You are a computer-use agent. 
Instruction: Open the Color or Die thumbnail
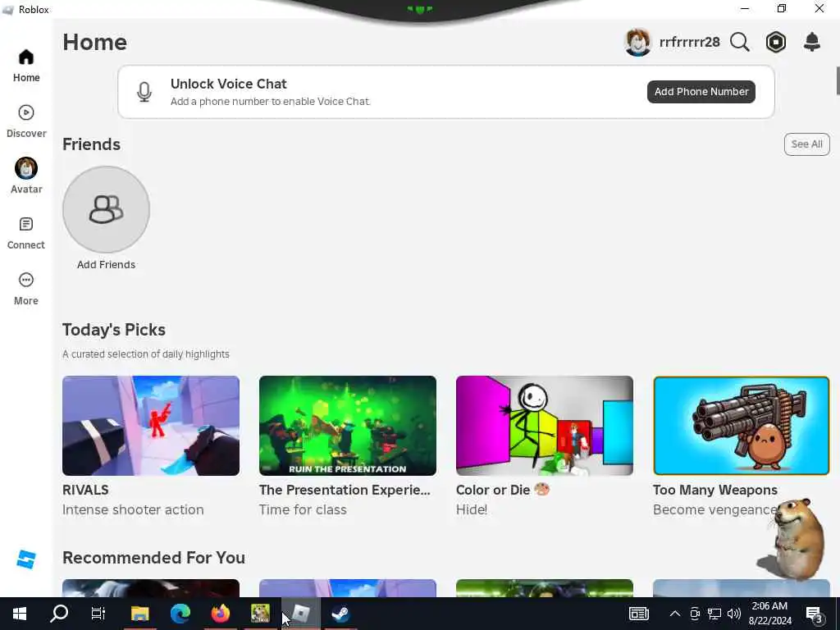(x=545, y=426)
